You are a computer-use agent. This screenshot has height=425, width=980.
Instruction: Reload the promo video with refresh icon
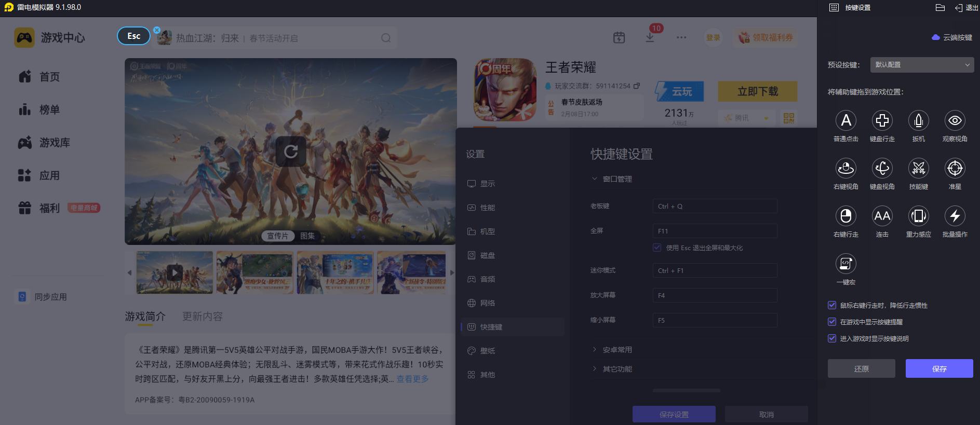point(291,152)
